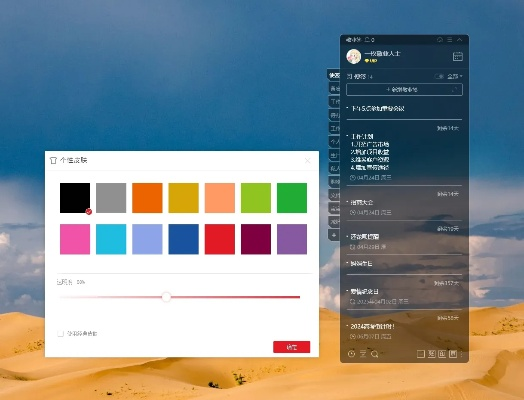Click the transparency slider handle
Screen dimensions: 524x400
(x=166, y=297)
